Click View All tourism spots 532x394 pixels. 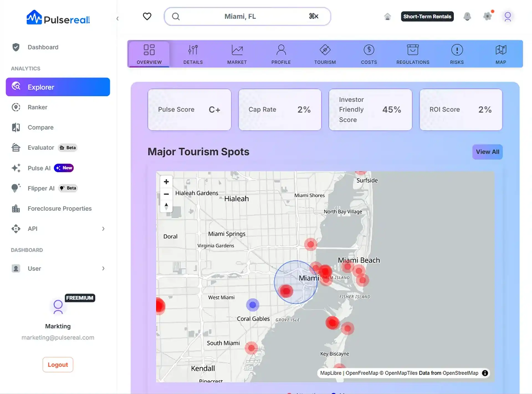pos(487,152)
